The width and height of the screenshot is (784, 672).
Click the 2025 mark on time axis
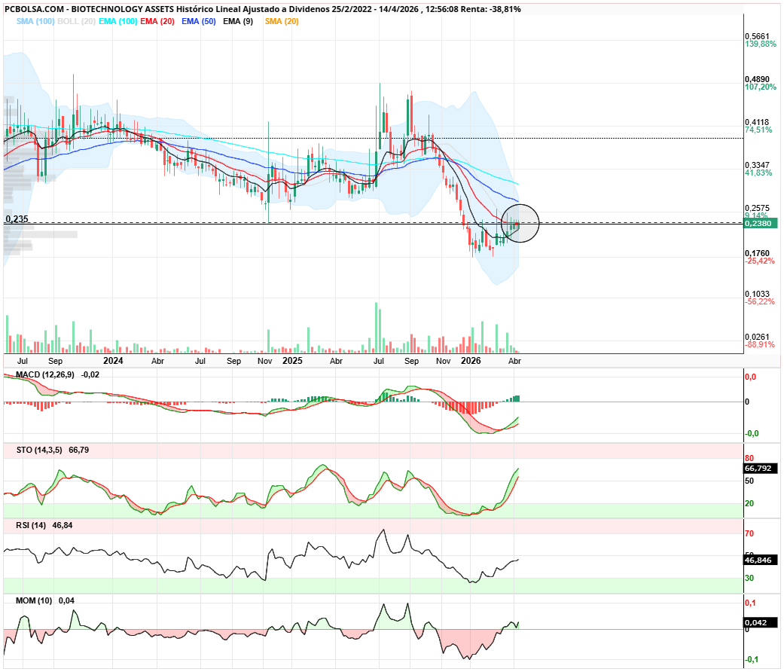click(x=292, y=361)
